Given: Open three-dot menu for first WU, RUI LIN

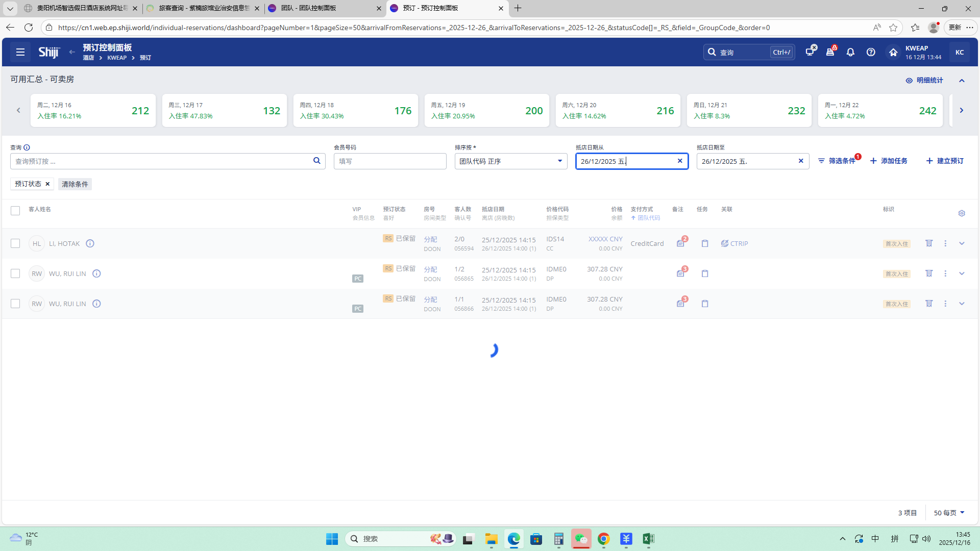Looking at the screenshot, I should [x=945, y=273].
